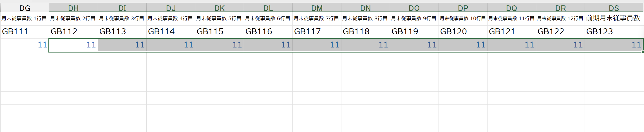This screenshot has height=132, width=644.
Task: Click the active cell under GB112
Action: coord(73,45)
